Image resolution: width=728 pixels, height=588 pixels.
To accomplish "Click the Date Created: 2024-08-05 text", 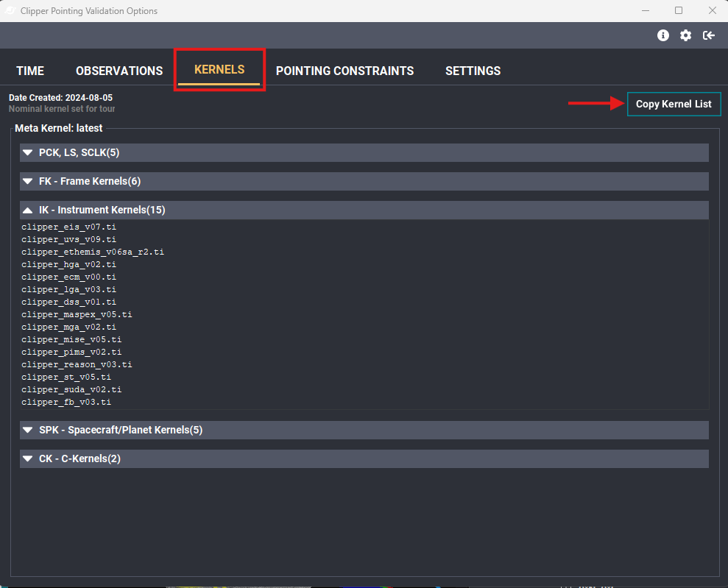I will point(60,98).
